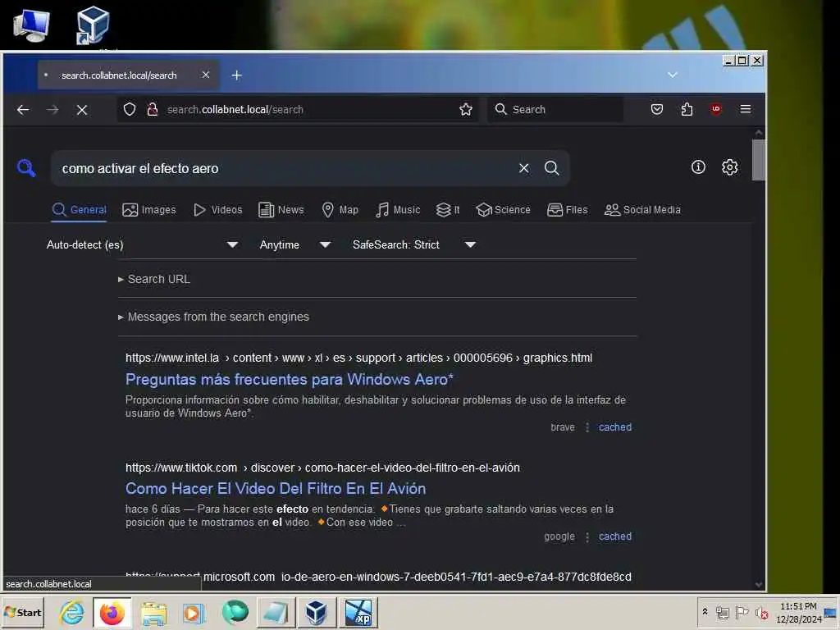840x630 pixels.
Task: Select the General category tab
Action: point(80,209)
